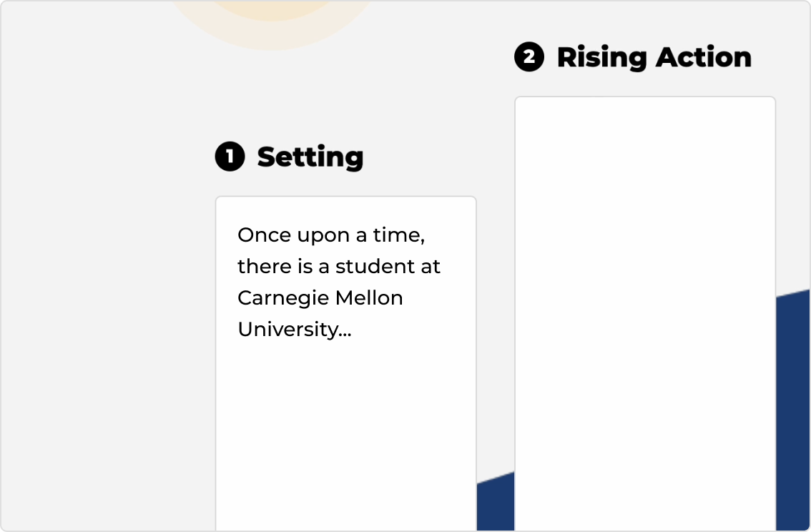The width and height of the screenshot is (811, 532).
Task: Select the Setting heading
Action: click(310, 157)
